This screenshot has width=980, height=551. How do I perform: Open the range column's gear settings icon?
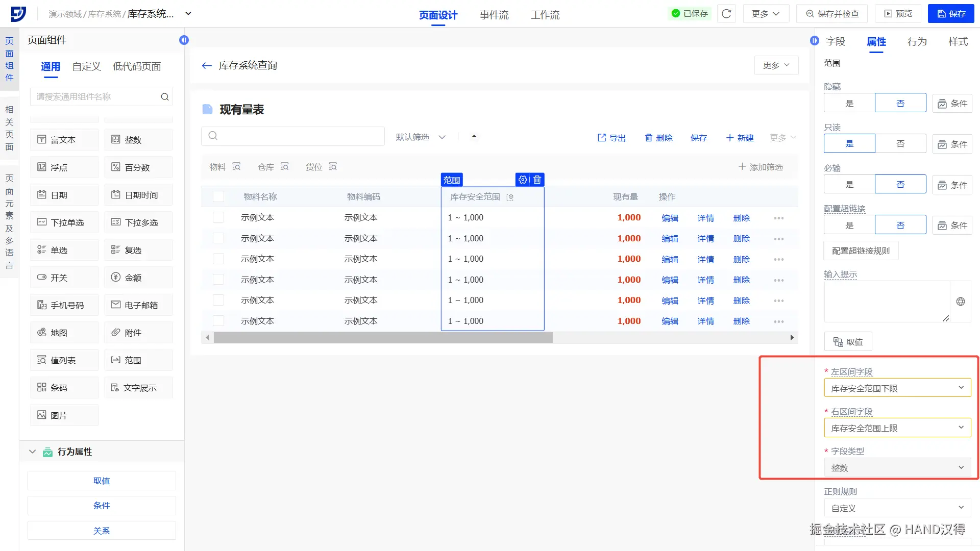(523, 180)
